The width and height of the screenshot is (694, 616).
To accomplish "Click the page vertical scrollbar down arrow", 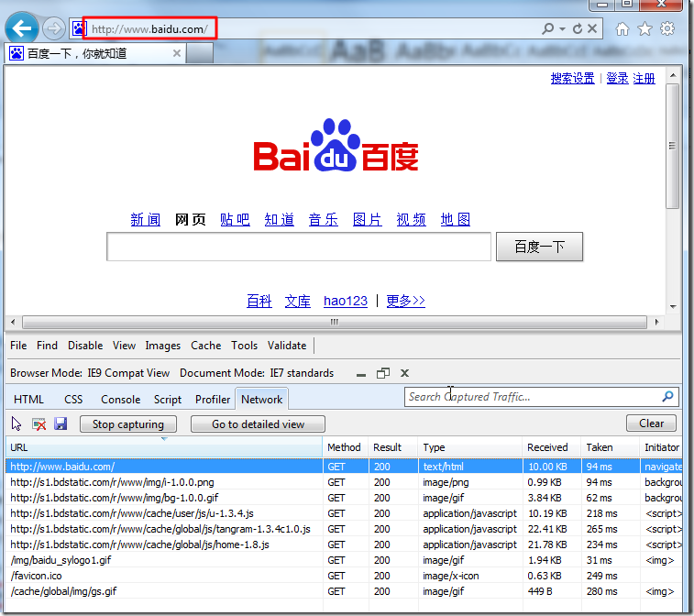I will 673,307.
